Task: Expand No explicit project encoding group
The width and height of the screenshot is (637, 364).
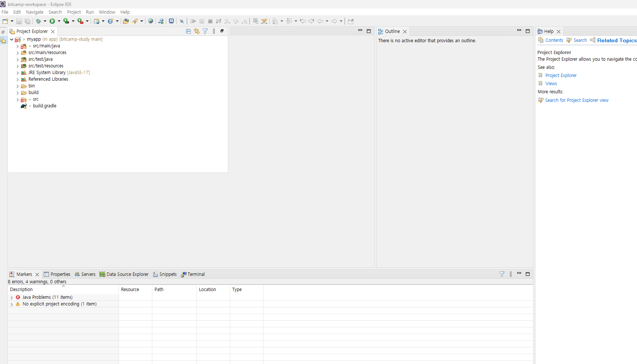Action: coord(11,304)
